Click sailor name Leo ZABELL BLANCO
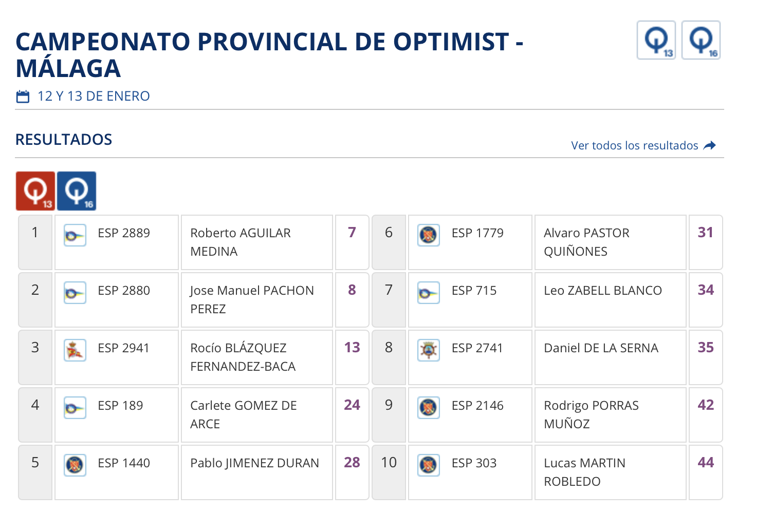 coord(602,291)
